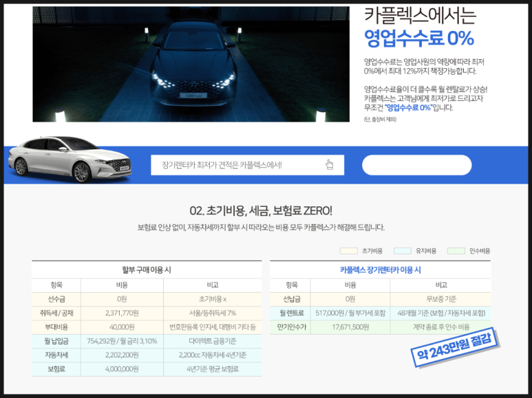This screenshot has height=398, width=532.
Task: Click the '자동차세' row label
Action: click(x=56, y=355)
